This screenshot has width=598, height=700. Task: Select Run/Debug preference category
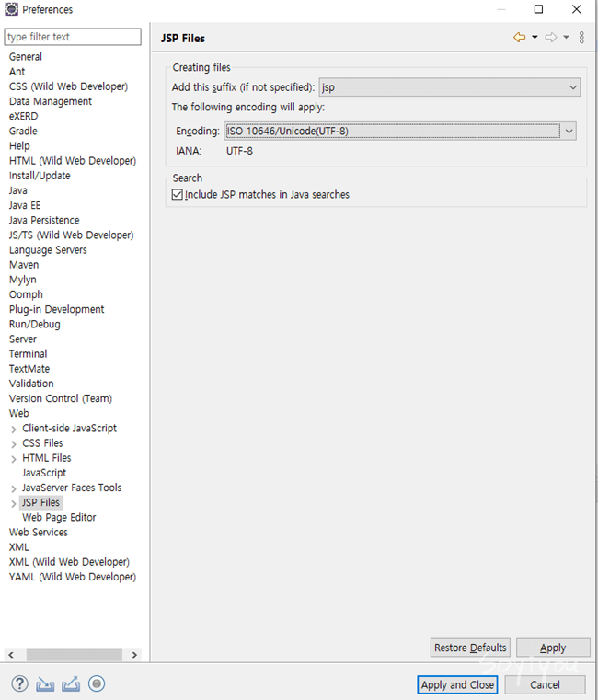34,324
